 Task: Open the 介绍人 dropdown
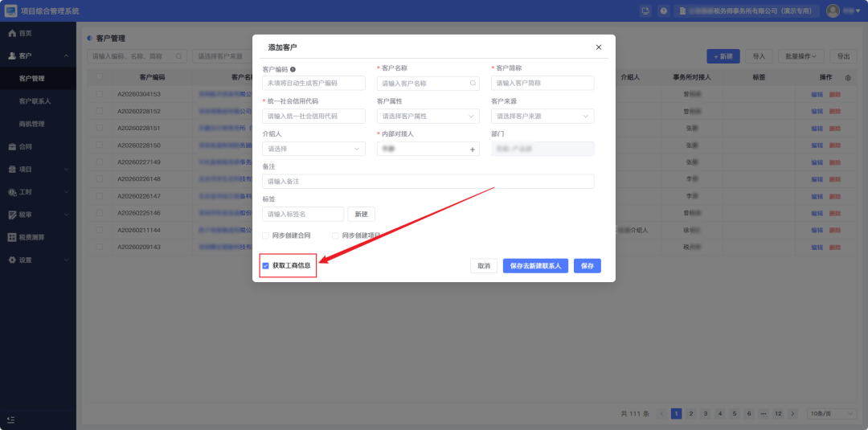click(x=314, y=149)
